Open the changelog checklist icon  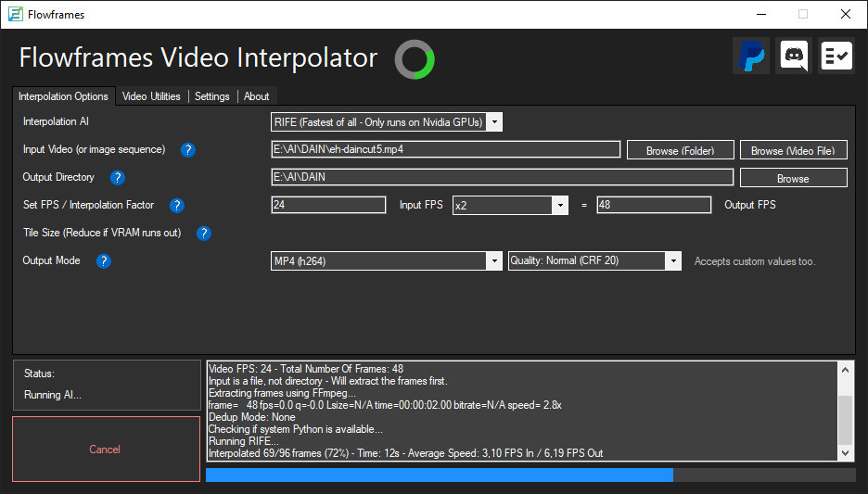tap(836, 56)
